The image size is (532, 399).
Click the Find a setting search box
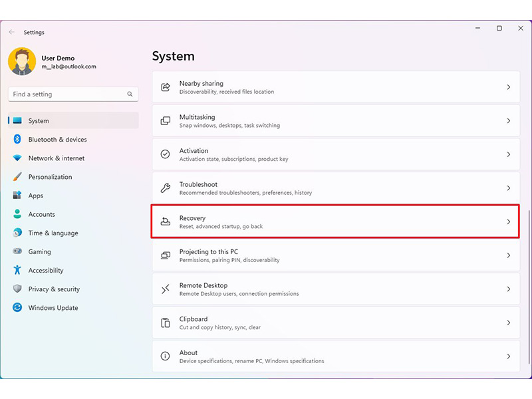click(73, 94)
